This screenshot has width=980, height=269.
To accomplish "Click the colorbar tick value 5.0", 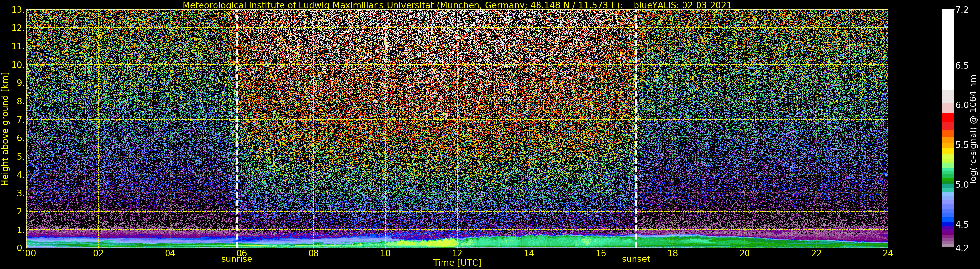I will tap(962, 184).
